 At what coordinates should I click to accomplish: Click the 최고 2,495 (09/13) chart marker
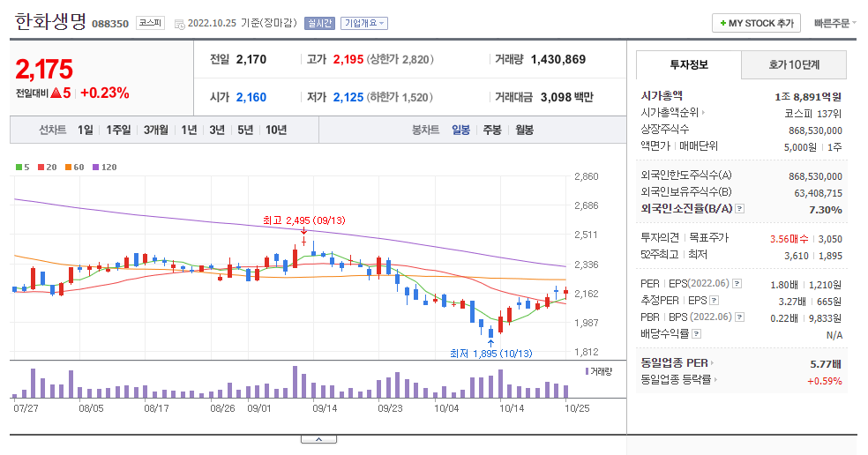point(304,220)
